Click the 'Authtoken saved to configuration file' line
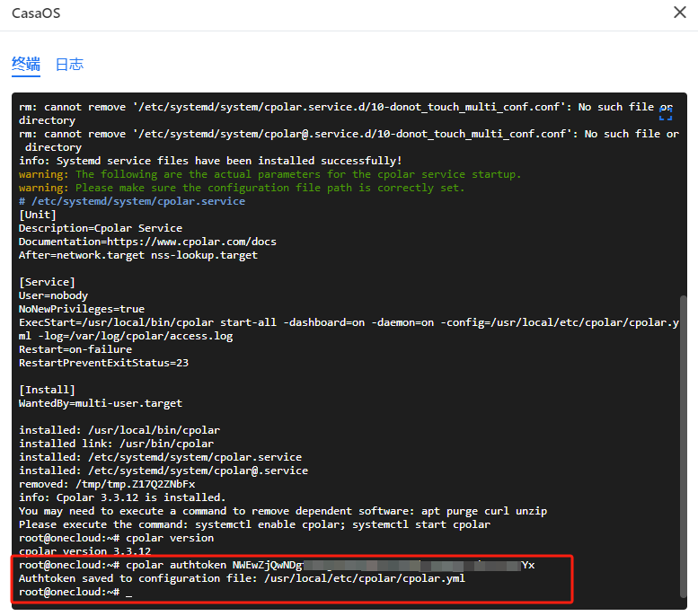 (242, 578)
